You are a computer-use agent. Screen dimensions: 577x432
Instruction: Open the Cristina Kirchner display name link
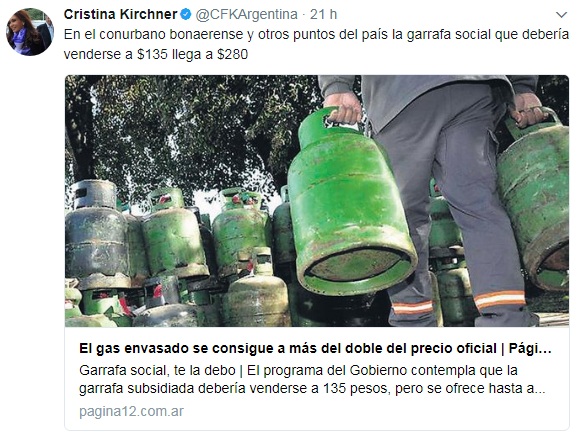click(120, 14)
